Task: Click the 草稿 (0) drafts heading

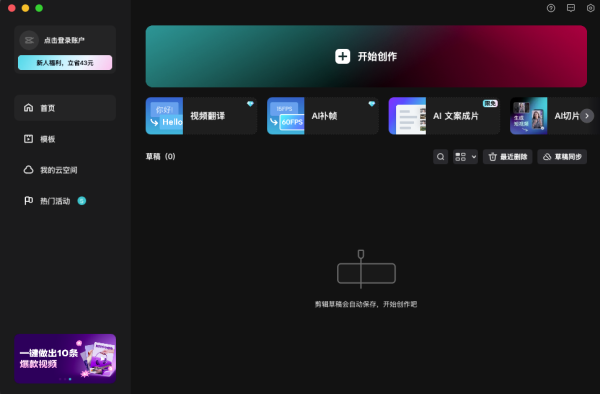Action: 160,156
